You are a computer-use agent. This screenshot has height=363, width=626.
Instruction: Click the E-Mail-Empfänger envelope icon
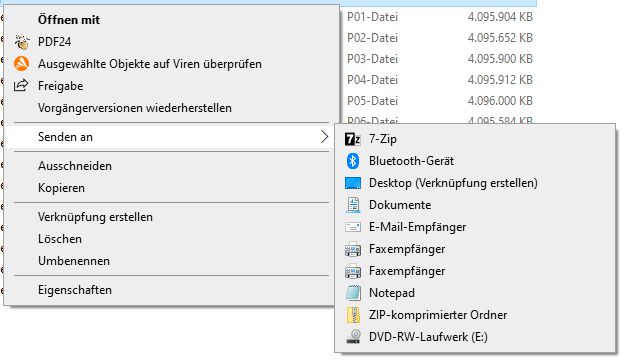(x=353, y=227)
